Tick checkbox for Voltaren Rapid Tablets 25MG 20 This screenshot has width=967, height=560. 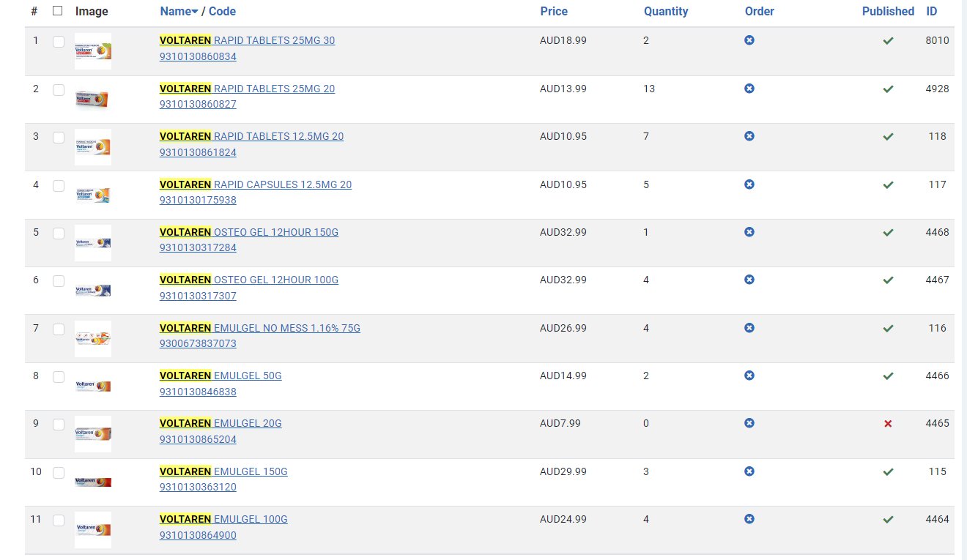pyautogui.click(x=59, y=89)
